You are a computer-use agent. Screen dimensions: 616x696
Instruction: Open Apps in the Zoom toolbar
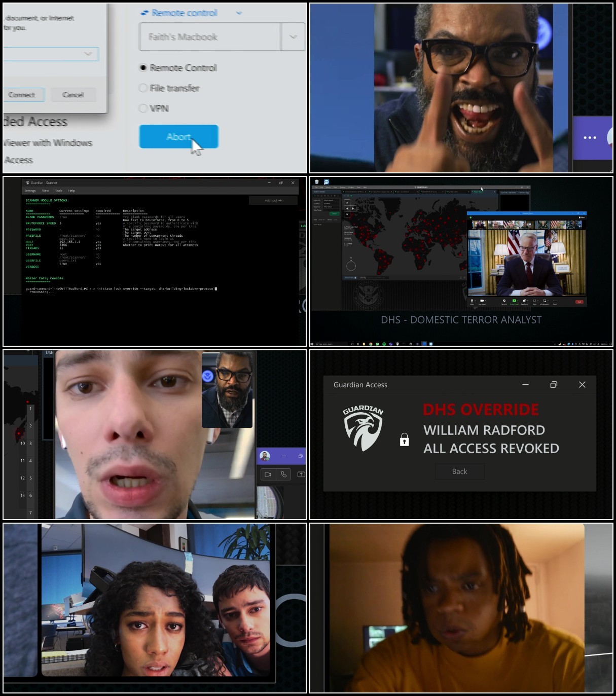(x=535, y=302)
